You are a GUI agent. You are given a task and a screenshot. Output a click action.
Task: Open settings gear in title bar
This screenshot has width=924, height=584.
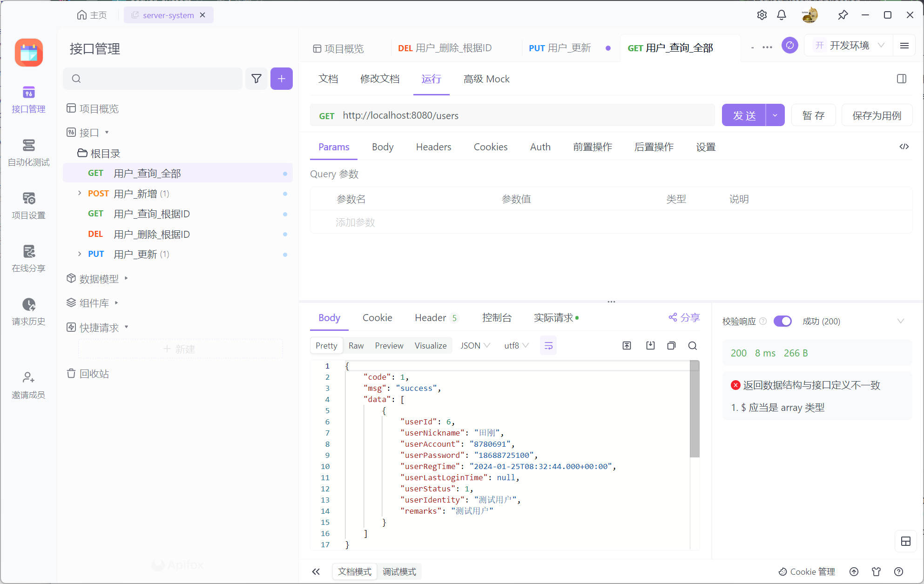pos(762,15)
